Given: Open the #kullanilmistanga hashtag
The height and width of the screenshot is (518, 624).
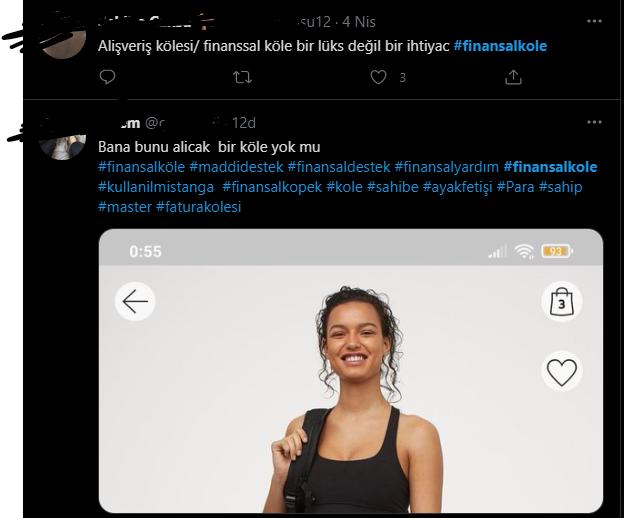Looking at the screenshot, I should coord(156,187).
